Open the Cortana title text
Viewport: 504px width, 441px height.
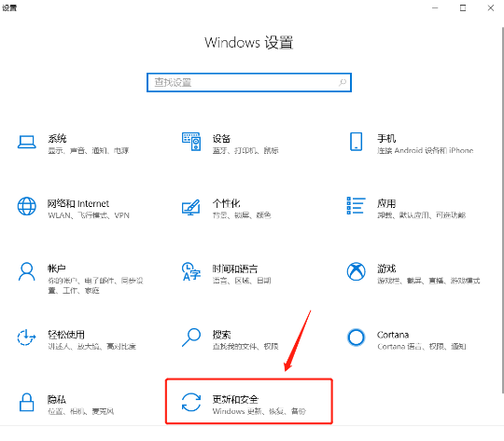click(393, 335)
